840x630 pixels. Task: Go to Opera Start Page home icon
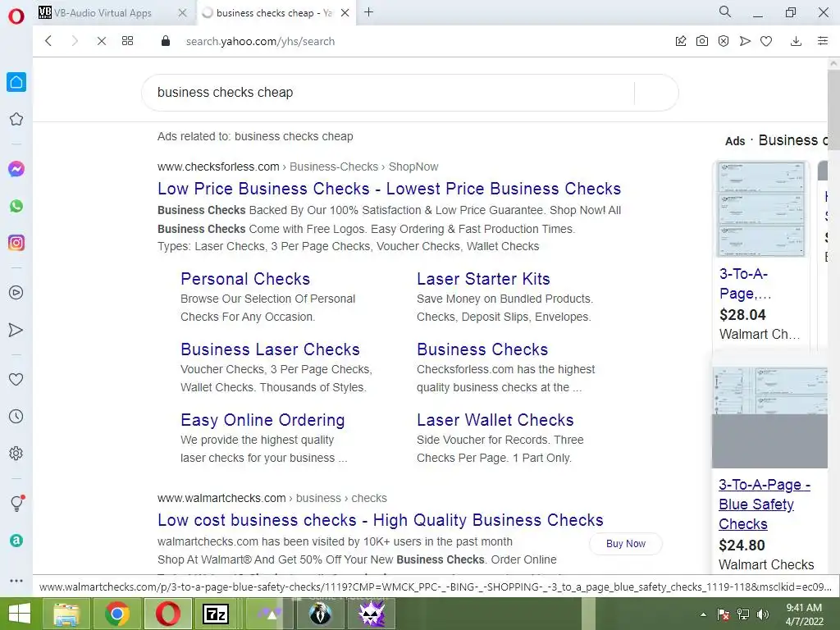point(16,82)
